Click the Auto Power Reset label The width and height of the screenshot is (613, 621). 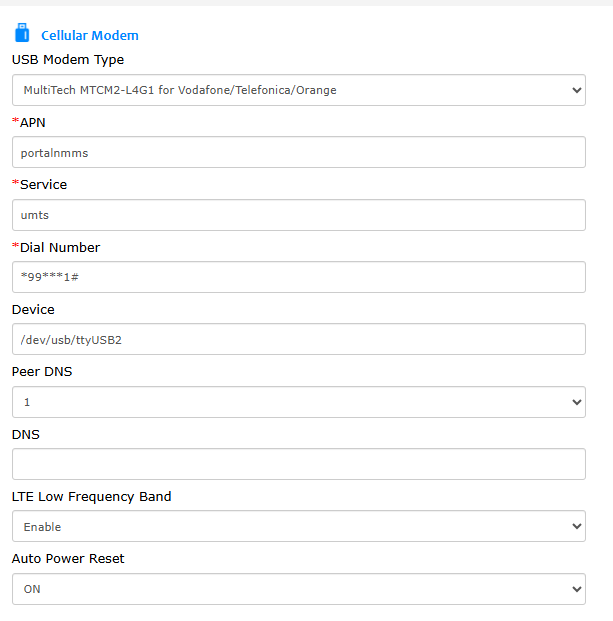coord(68,559)
